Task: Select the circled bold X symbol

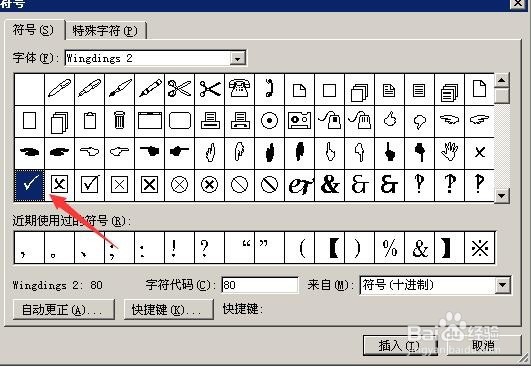Action: tap(209, 185)
